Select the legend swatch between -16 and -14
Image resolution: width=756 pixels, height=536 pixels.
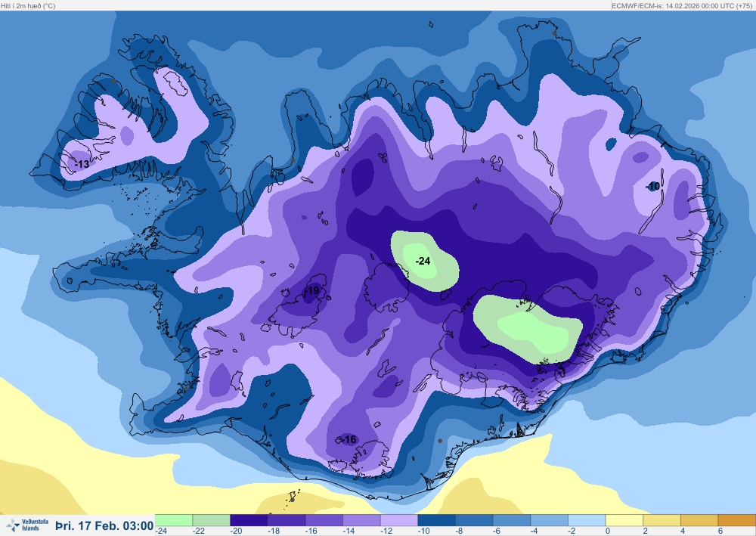pyautogui.click(x=324, y=520)
